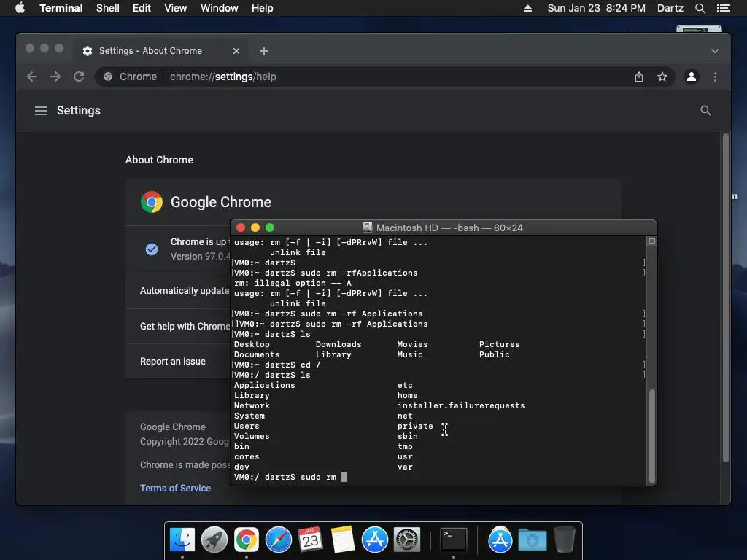This screenshot has width=747, height=560.
Task: Click the Google Chrome logo on About page
Action: coord(152,202)
